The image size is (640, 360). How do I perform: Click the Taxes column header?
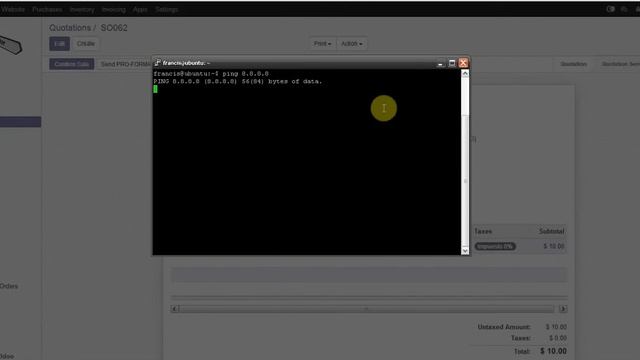click(483, 231)
